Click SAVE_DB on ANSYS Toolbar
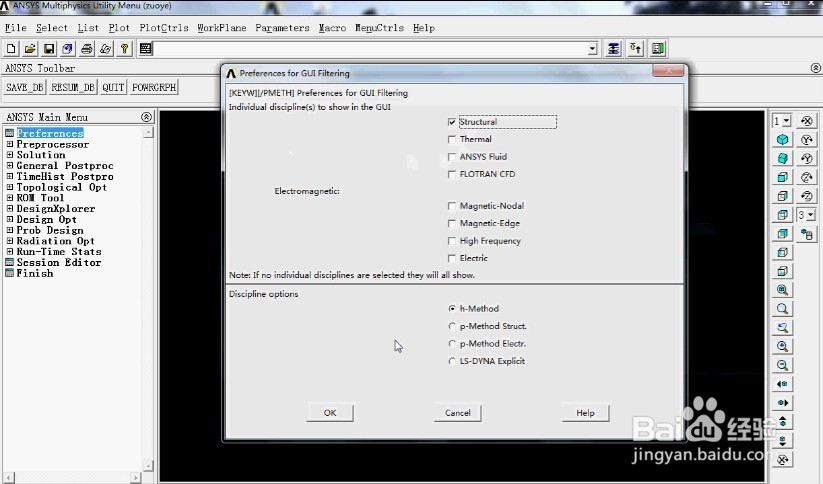 tap(25, 87)
